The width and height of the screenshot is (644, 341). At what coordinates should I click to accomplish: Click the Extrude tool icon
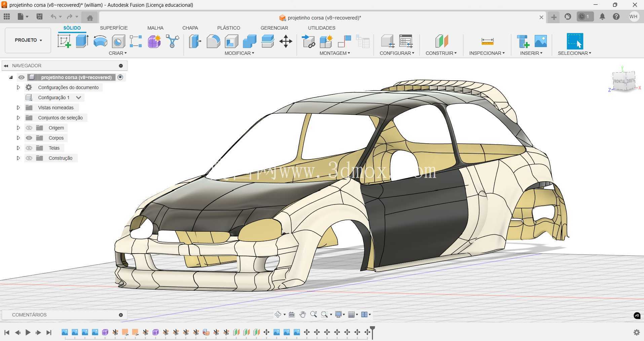82,41
